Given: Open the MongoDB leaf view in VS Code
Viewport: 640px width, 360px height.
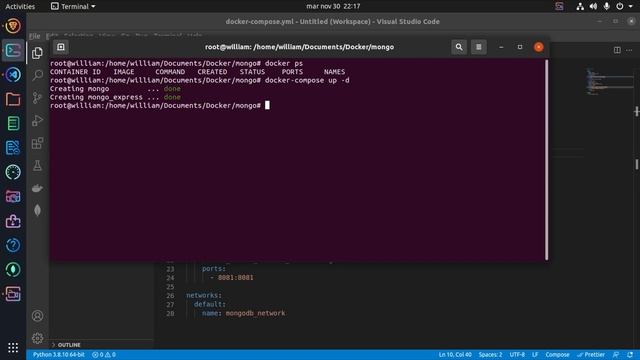Looking at the screenshot, I should point(38,210).
